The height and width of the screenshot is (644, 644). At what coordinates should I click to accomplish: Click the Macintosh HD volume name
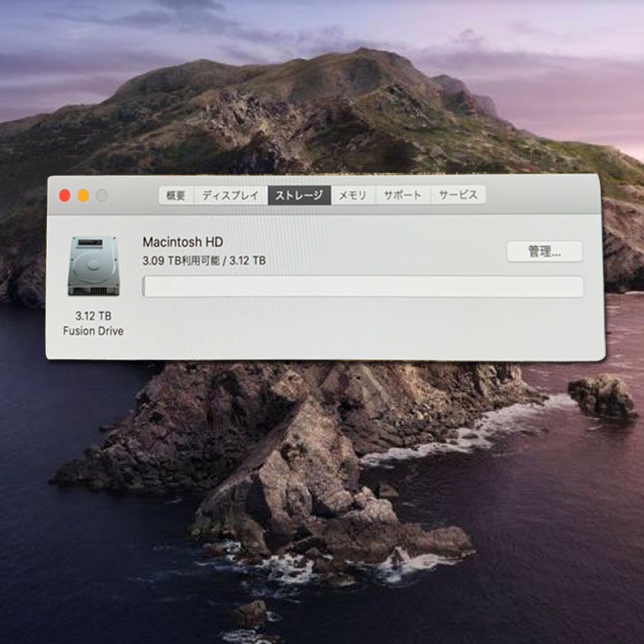pyautogui.click(x=183, y=242)
